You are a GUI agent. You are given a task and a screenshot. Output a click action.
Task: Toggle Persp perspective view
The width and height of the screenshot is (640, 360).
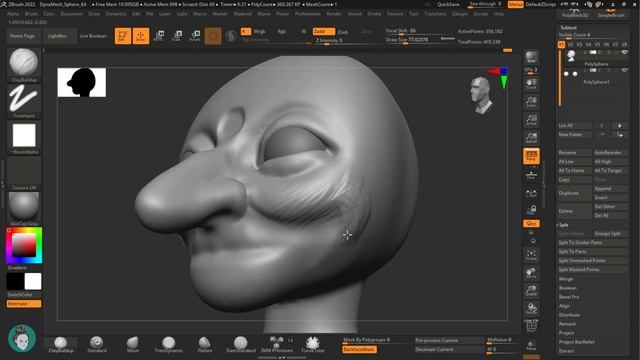pos(531,156)
